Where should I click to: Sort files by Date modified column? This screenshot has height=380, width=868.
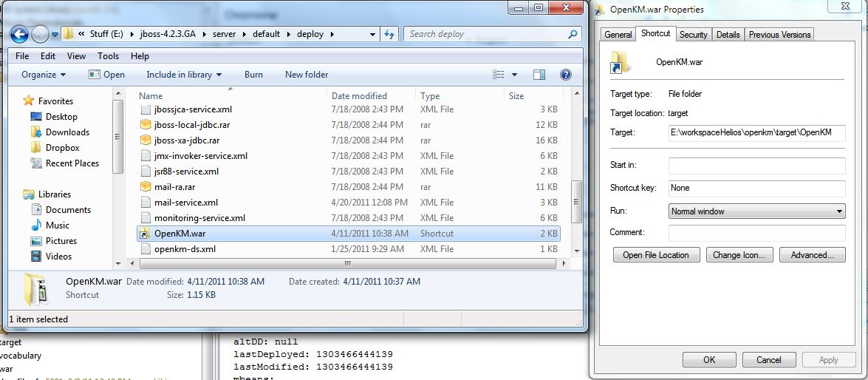point(359,96)
